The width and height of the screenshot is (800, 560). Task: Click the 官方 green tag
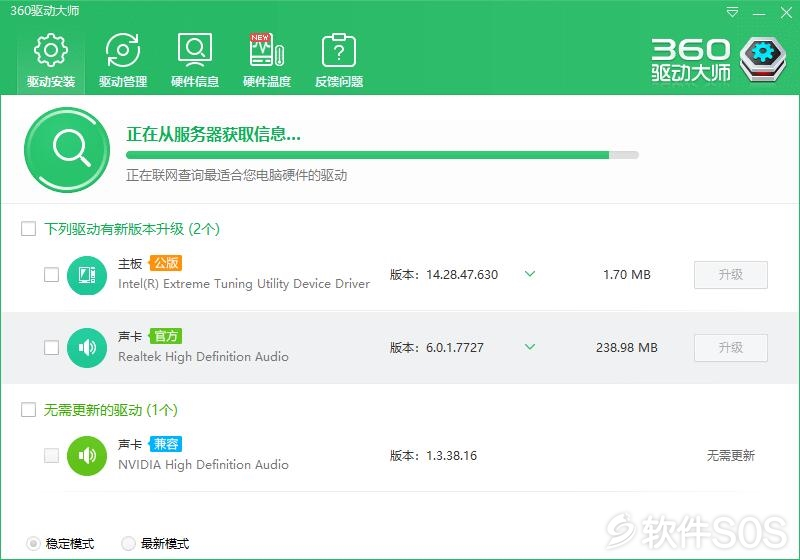(x=166, y=336)
